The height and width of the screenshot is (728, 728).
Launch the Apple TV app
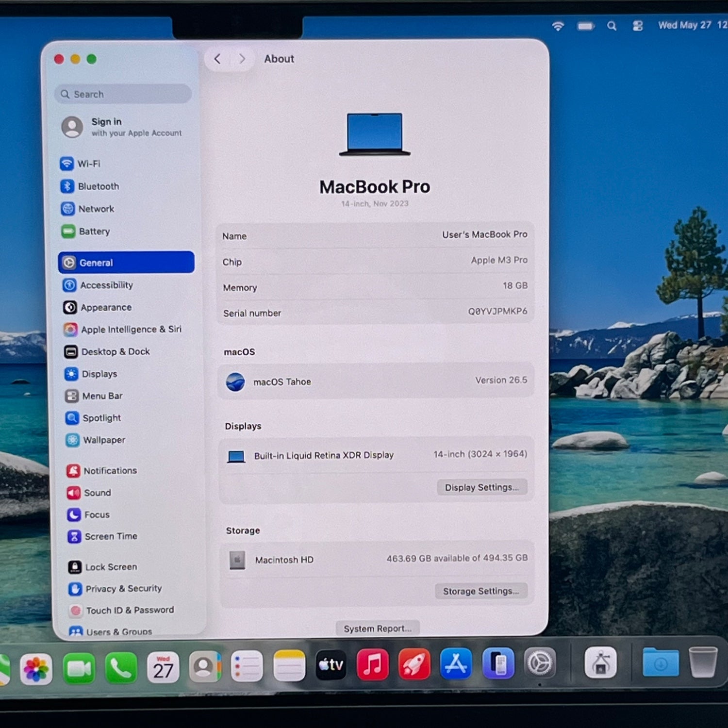point(331,665)
